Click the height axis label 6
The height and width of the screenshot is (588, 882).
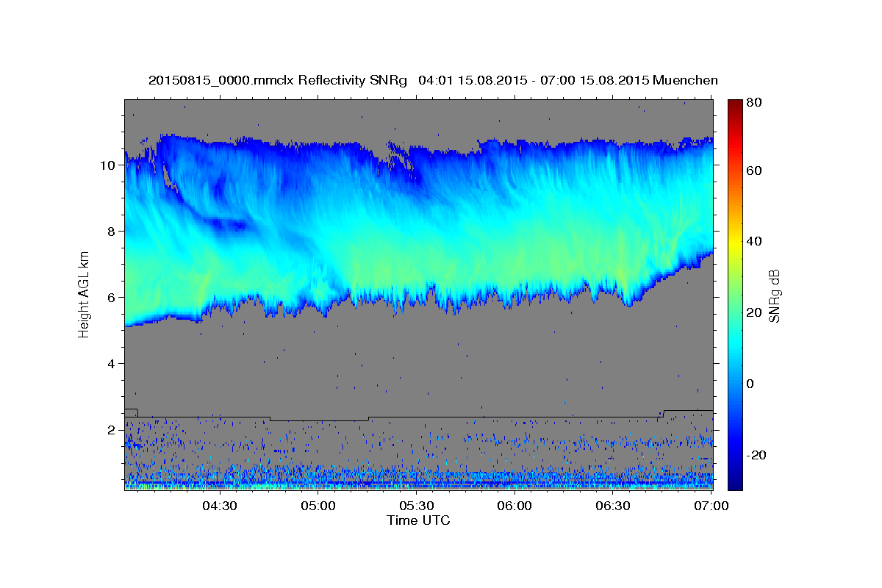[x=112, y=297]
